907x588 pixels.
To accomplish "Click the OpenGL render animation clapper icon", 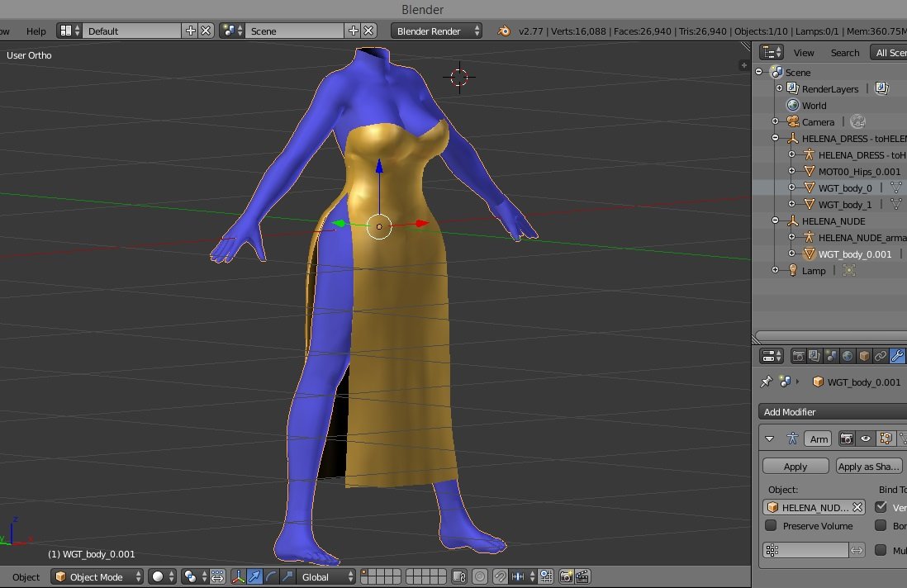I will pos(582,576).
